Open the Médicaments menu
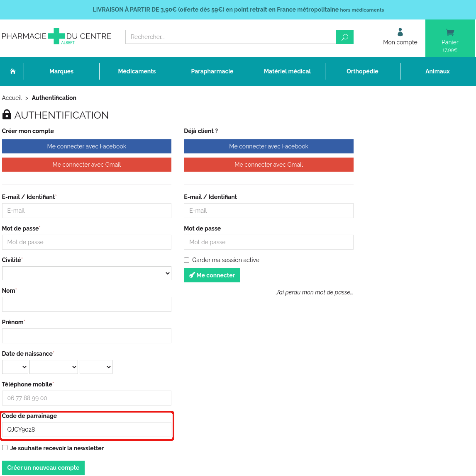 point(137,71)
